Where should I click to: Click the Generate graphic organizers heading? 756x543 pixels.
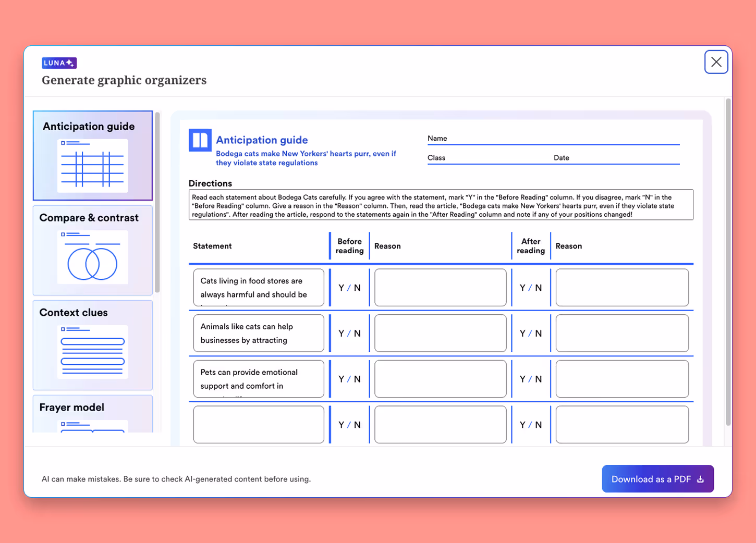[x=124, y=80]
